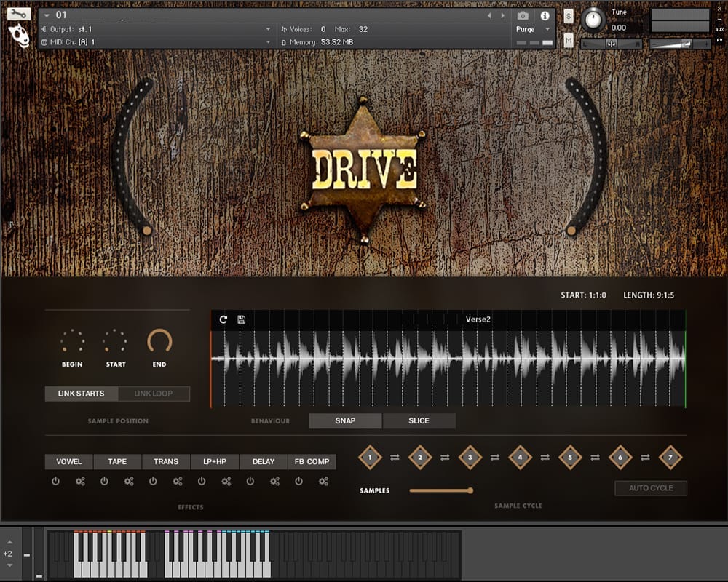Select sample 3 diamond in sample cycle
This screenshot has height=582, width=728.
point(470,458)
